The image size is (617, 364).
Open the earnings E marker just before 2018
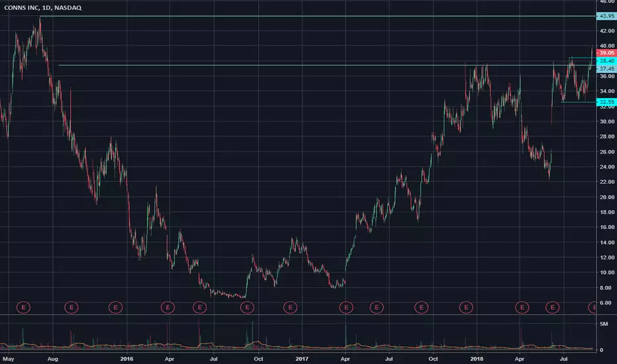[x=466, y=307]
